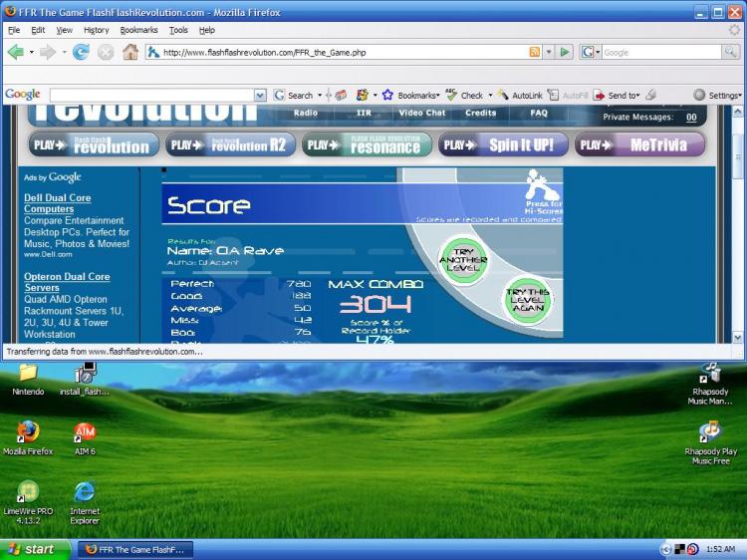Click the Windows Start button

pyautogui.click(x=33, y=549)
